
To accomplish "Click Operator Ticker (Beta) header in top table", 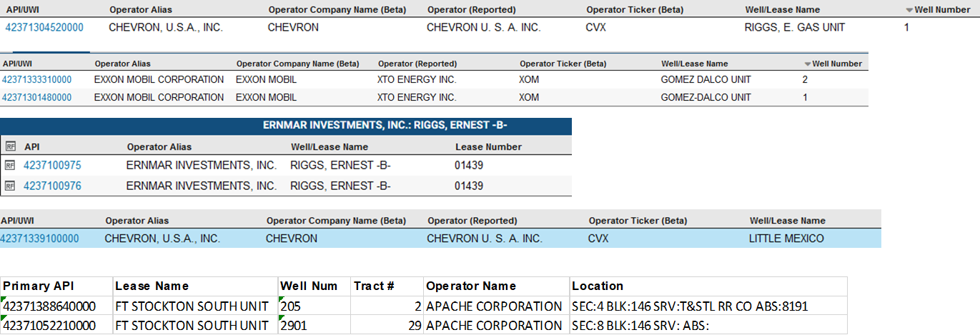I will 634,10.
